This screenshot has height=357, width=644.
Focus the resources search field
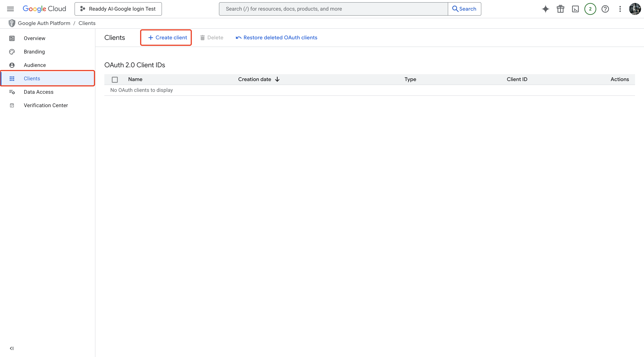point(333,9)
